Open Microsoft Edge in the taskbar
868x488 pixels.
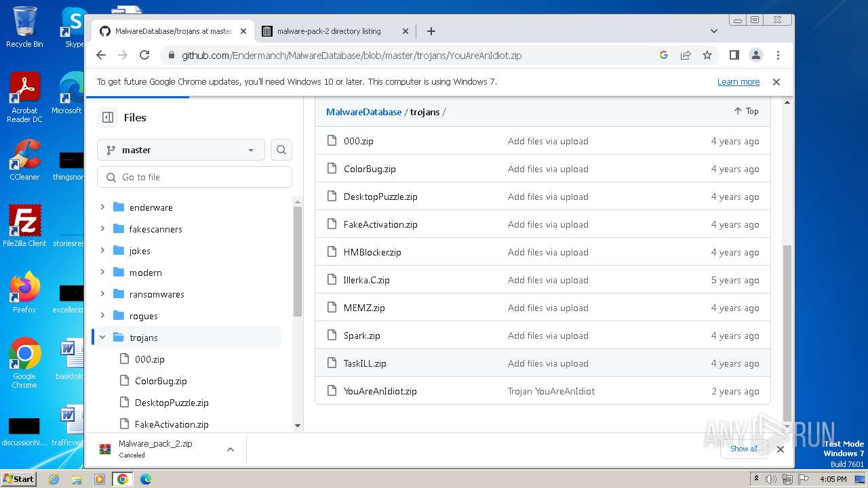click(x=145, y=479)
